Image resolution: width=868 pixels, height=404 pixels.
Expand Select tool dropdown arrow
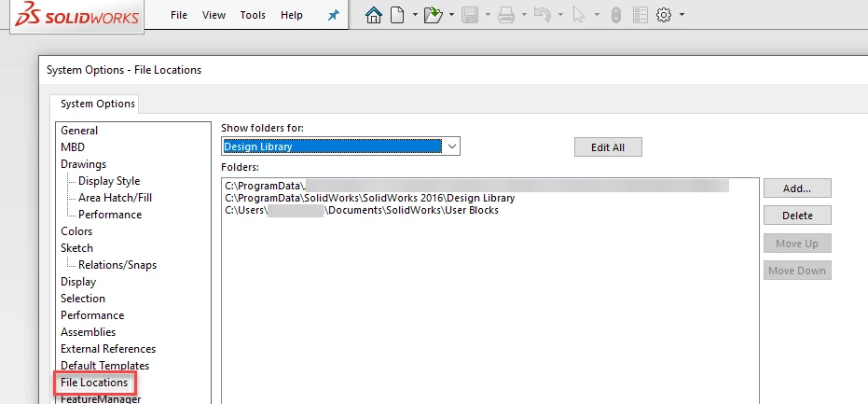coord(597,15)
